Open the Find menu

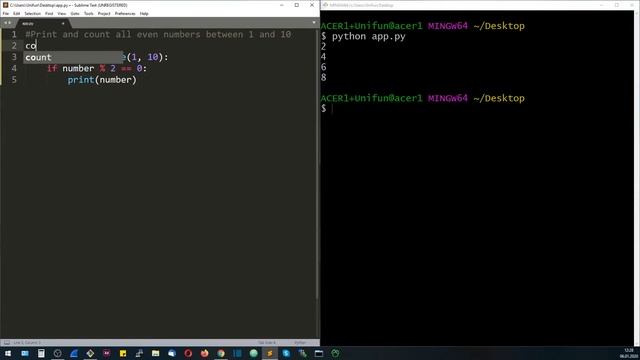(x=49, y=13)
